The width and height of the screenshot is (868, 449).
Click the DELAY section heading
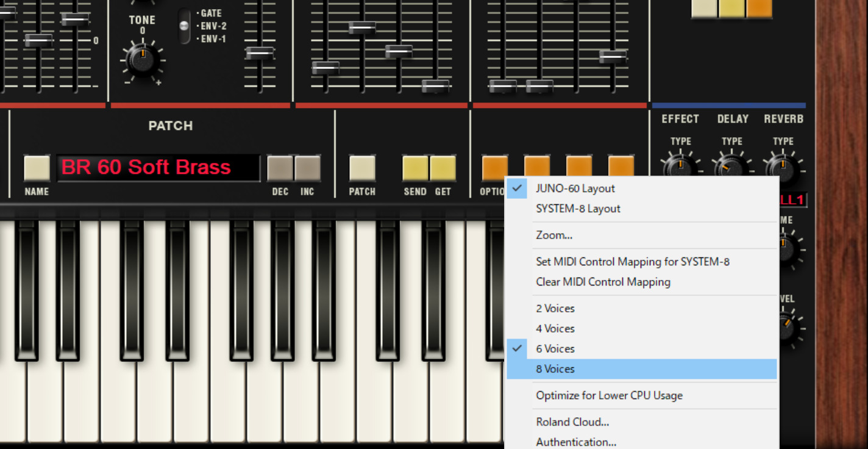click(733, 119)
